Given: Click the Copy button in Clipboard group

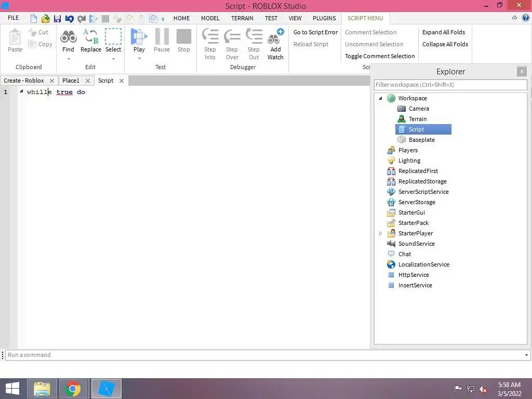Looking at the screenshot, I should click(41, 44).
